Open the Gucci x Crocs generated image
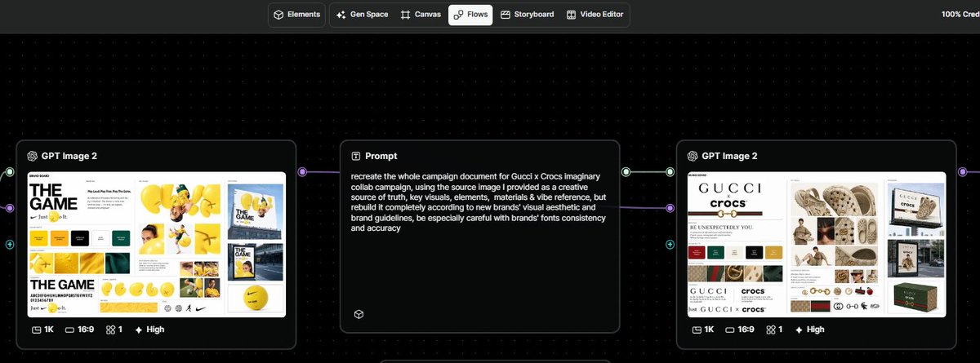This screenshot has width=980, height=363. tap(817, 244)
